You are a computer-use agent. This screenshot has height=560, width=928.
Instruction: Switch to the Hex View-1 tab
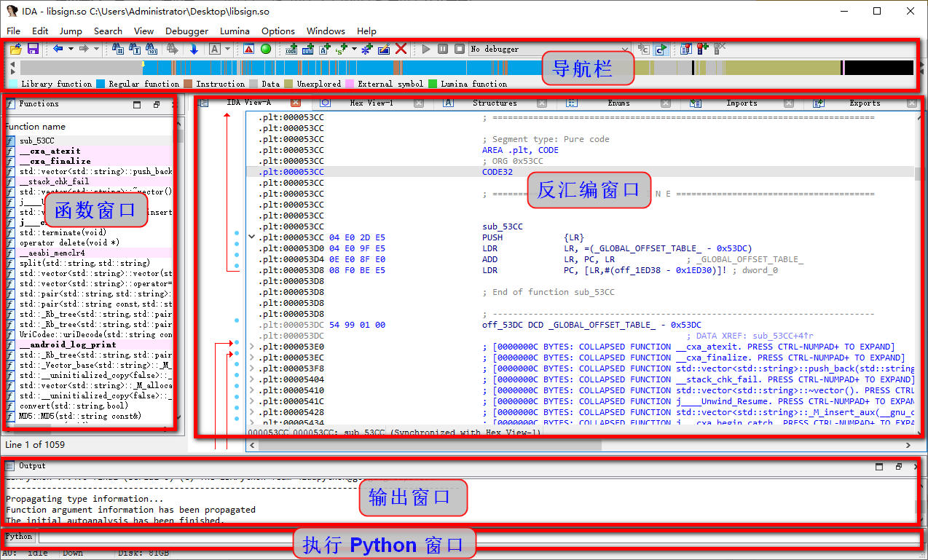coord(371,103)
